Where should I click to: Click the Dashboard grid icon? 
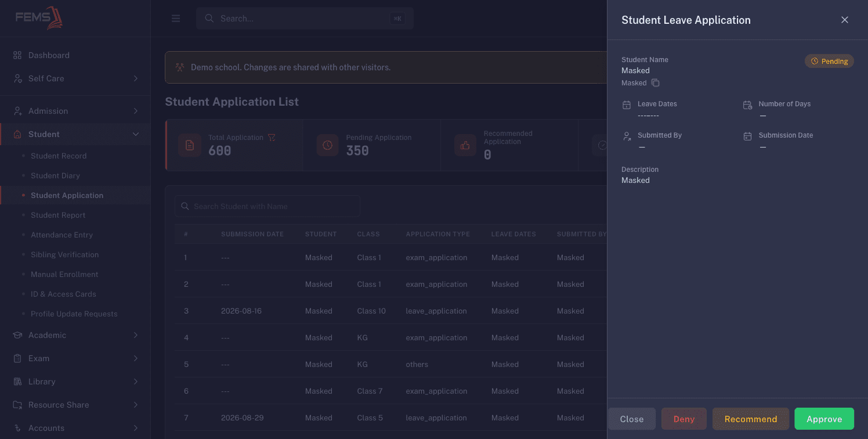(x=17, y=55)
